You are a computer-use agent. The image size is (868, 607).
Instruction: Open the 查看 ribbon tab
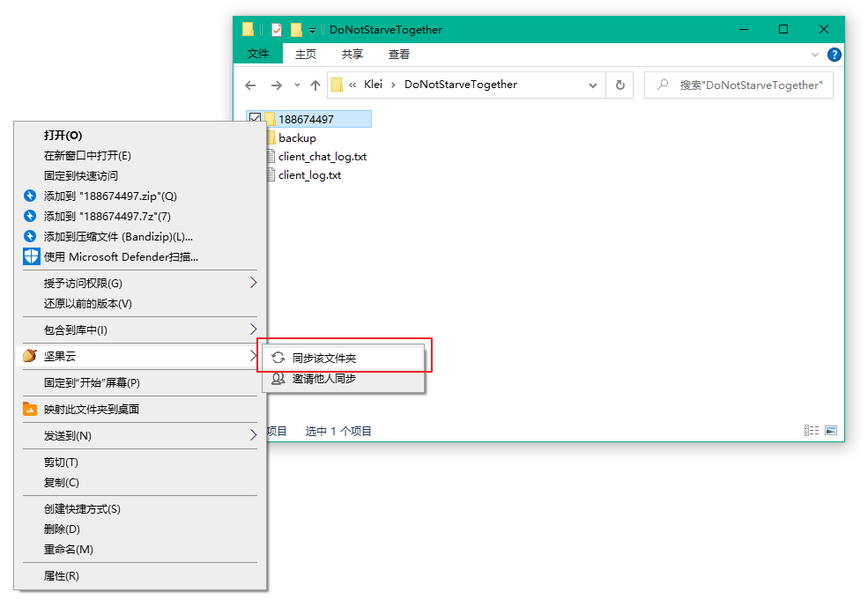399,55
